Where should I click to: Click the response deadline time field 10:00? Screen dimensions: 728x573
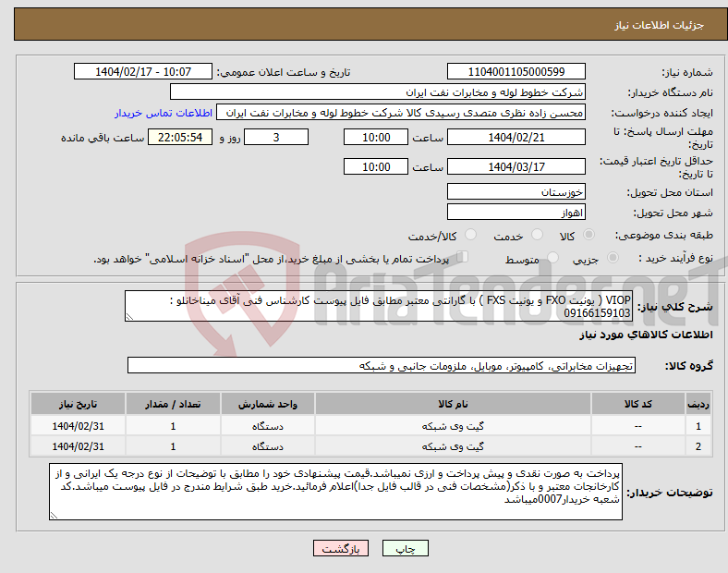tap(376, 138)
